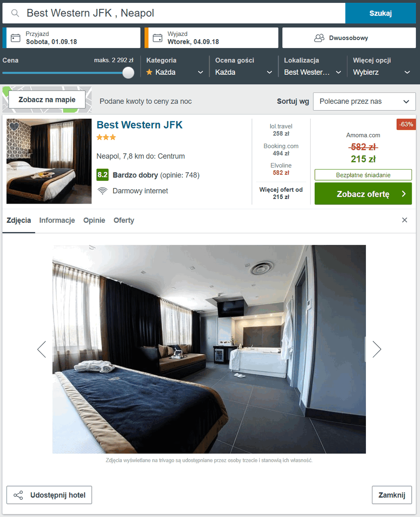Switch to the Opinie tab
Viewport: 420px width, 517px height.
[x=94, y=220]
